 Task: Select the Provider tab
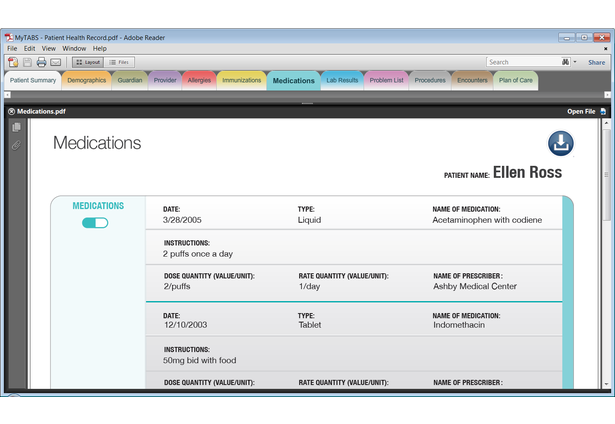[165, 80]
